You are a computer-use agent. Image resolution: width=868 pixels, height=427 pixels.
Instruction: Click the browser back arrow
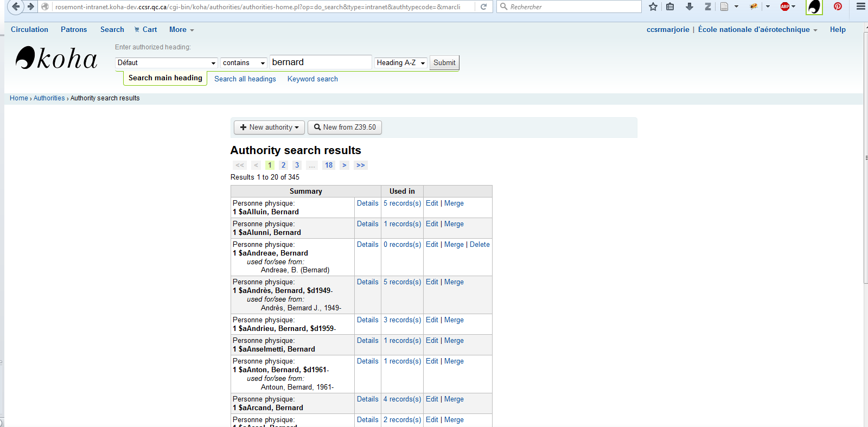pyautogui.click(x=16, y=7)
